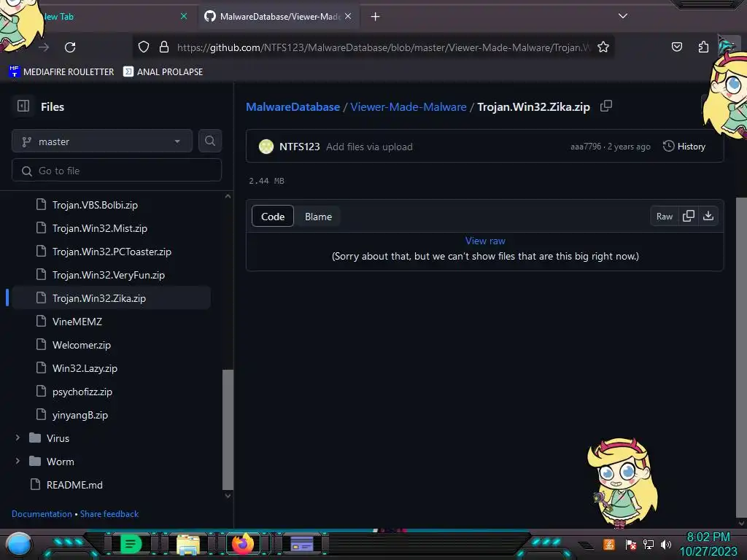
Task: Click the View raw link
Action: coord(485,241)
